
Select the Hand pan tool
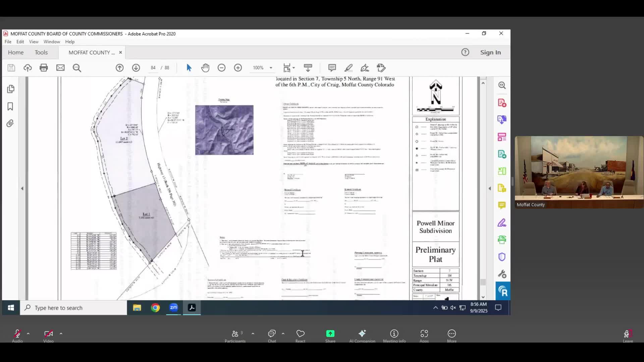pos(205,68)
